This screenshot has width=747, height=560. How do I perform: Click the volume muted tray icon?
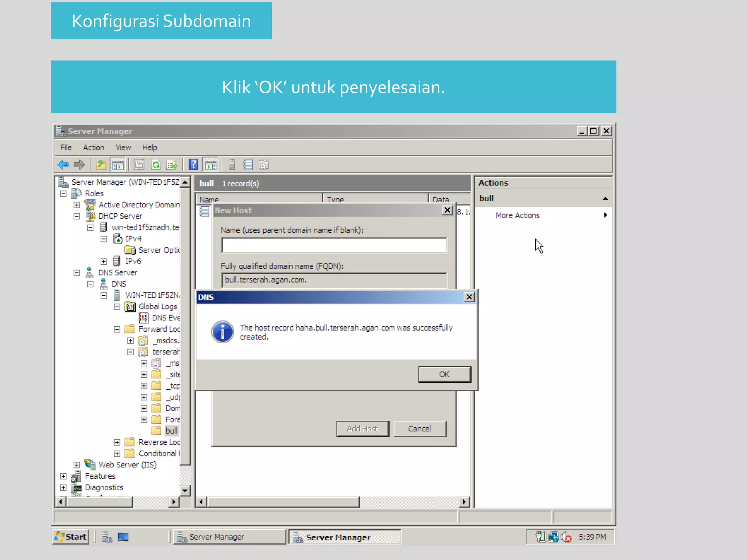(x=566, y=537)
